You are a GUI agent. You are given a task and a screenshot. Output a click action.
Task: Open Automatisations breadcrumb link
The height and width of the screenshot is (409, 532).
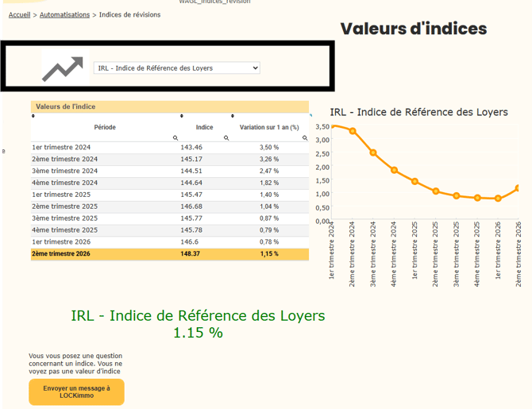(64, 14)
